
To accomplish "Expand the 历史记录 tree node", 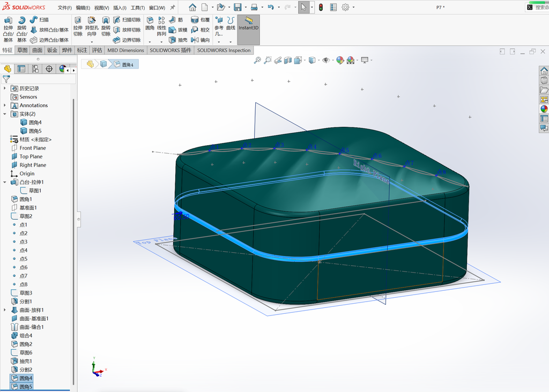I will [x=4, y=88].
